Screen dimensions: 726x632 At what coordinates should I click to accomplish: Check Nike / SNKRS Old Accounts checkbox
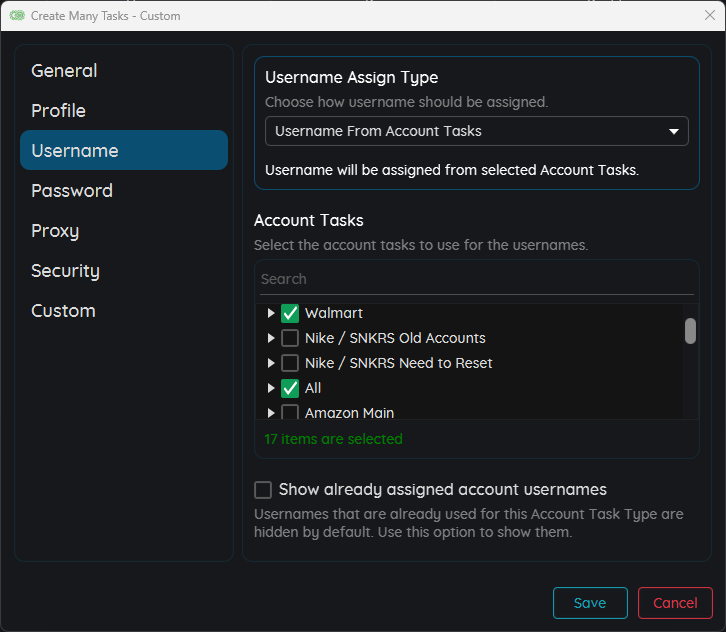click(290, 338)
